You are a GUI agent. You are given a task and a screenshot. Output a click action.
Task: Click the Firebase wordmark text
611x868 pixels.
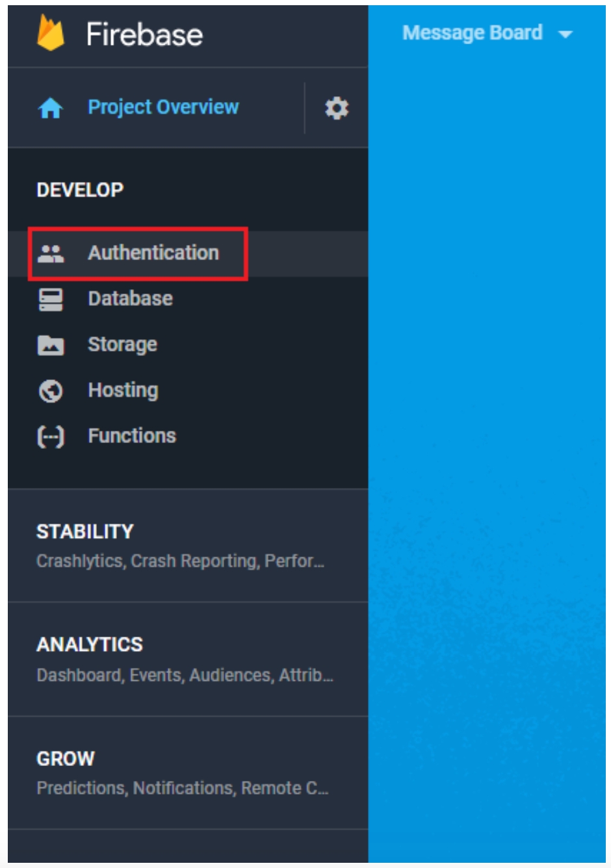coord(144,34)
